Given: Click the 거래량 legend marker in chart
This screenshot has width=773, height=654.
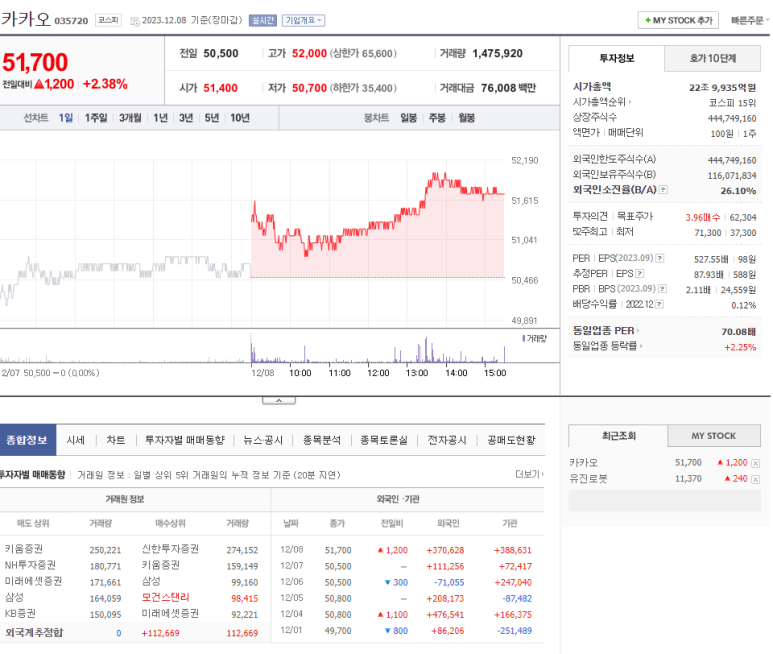Looking at the screenshot, I should (x=524, y=339).
